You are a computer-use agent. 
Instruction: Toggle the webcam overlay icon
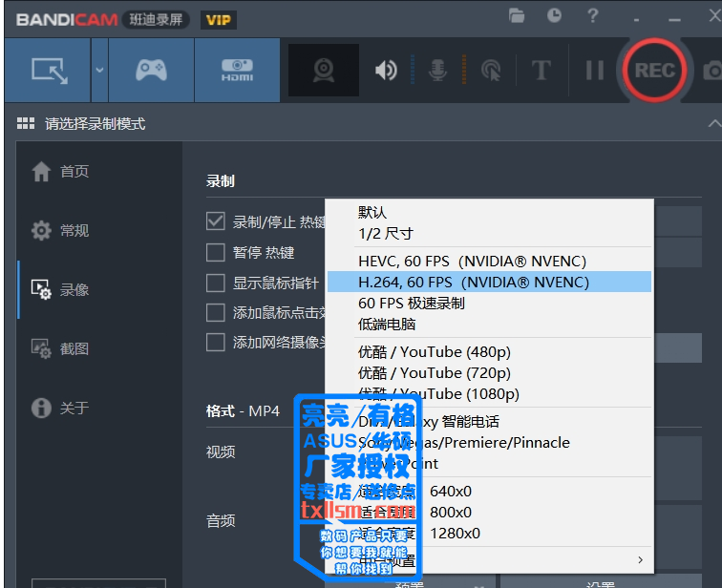pos(324,70)
